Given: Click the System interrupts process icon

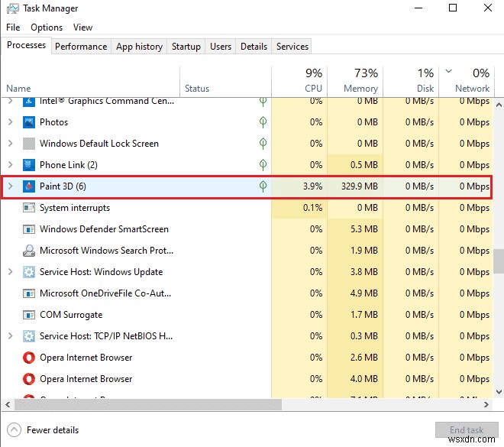Looking at the screenshot, I should click(x=29, y=208).
